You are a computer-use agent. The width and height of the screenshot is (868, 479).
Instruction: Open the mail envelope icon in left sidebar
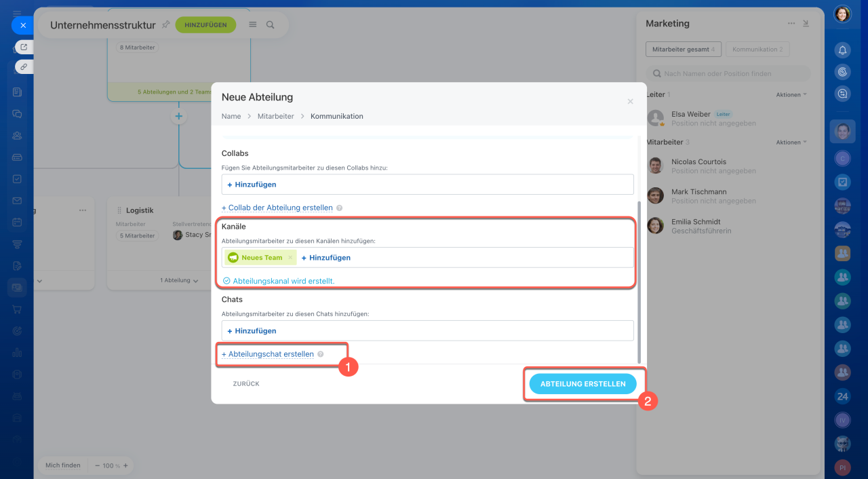(17, 201)
